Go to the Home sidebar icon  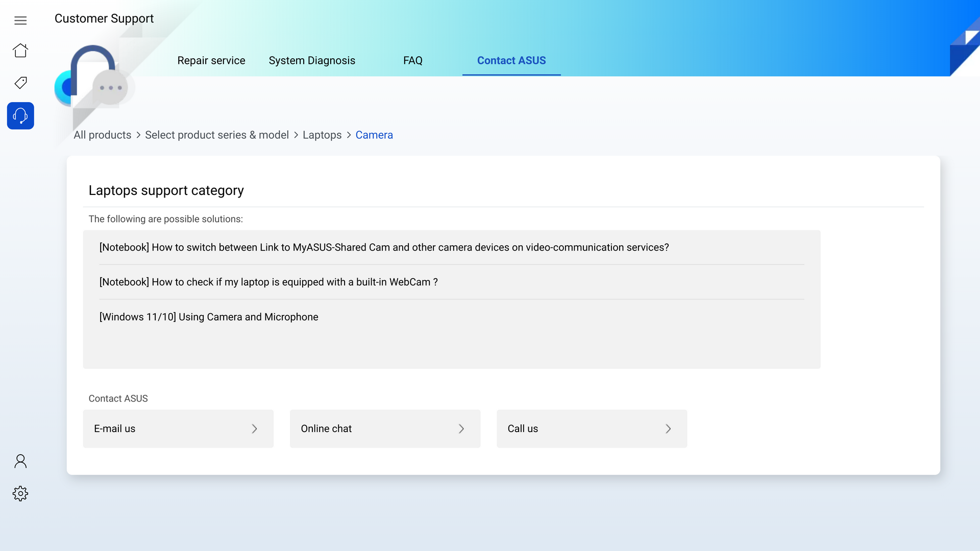click(20, 51)
